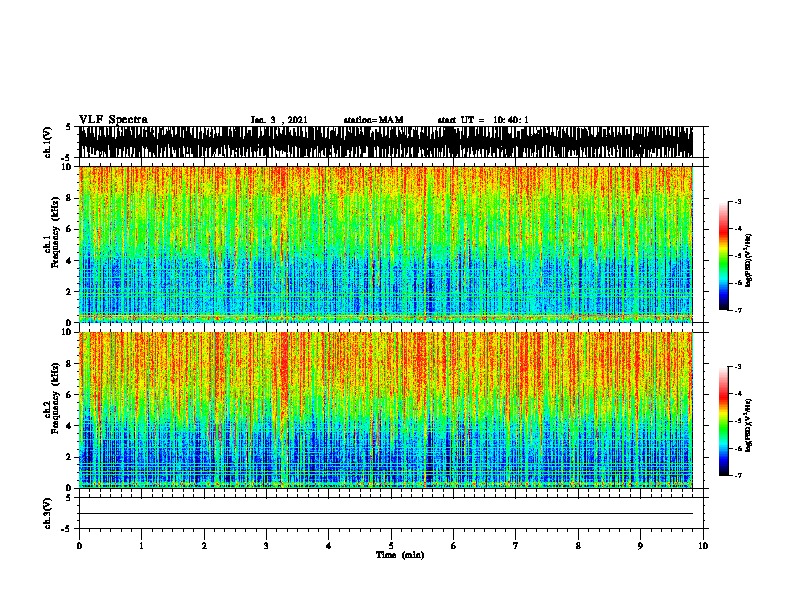Click the "10" kHz tick on ch.1 spectrogram
This screenshot has width=792, height=612.
(x=69, y=167)
